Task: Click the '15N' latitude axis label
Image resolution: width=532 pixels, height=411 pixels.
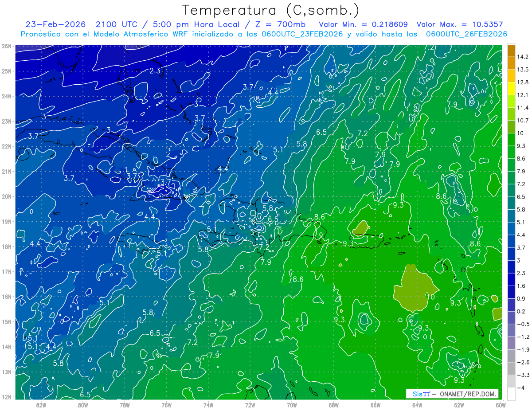Action: tap(7, 321)
